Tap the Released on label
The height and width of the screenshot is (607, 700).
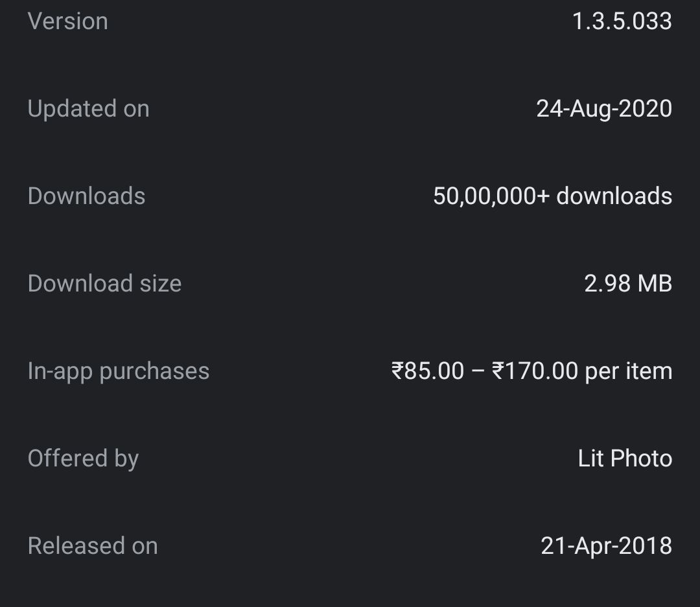(93, 546)
